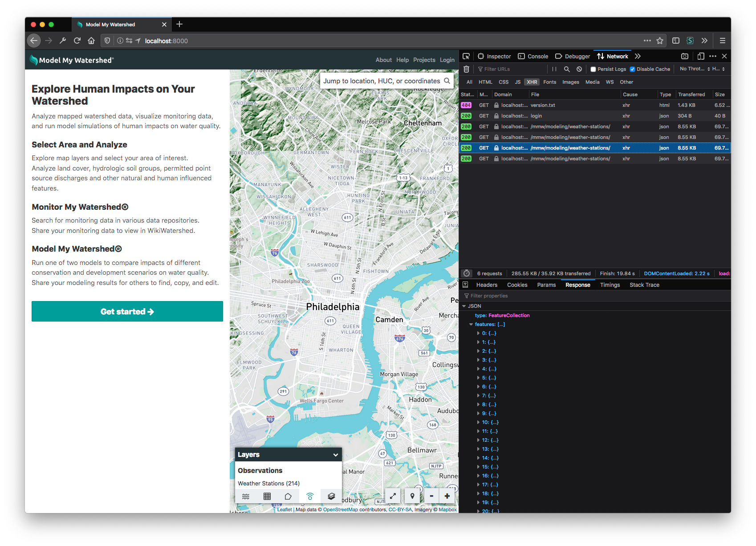Toggle the Images request type filter

[x=571, y=82]
